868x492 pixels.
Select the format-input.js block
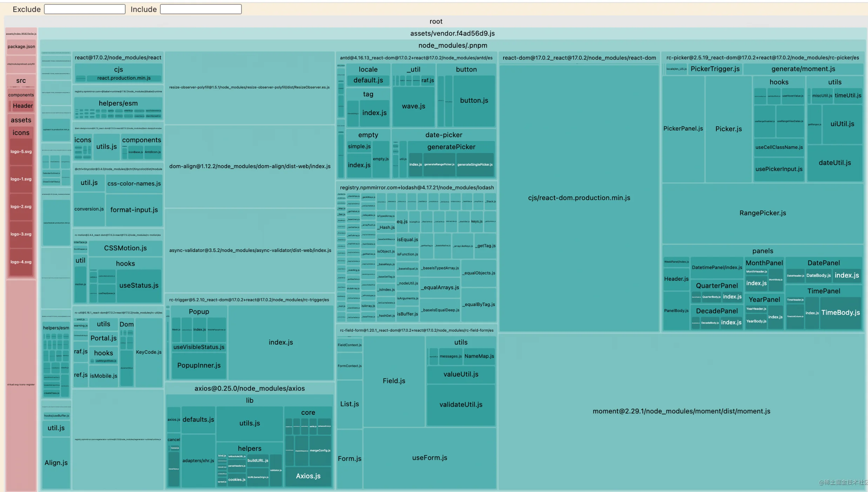tap(134, 210)
